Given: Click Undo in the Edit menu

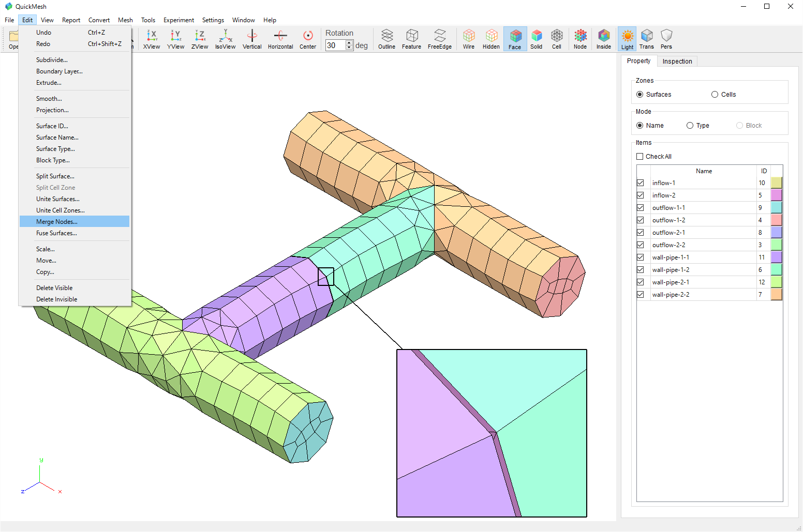Looking at the screenshot, I should click(75, 33).
